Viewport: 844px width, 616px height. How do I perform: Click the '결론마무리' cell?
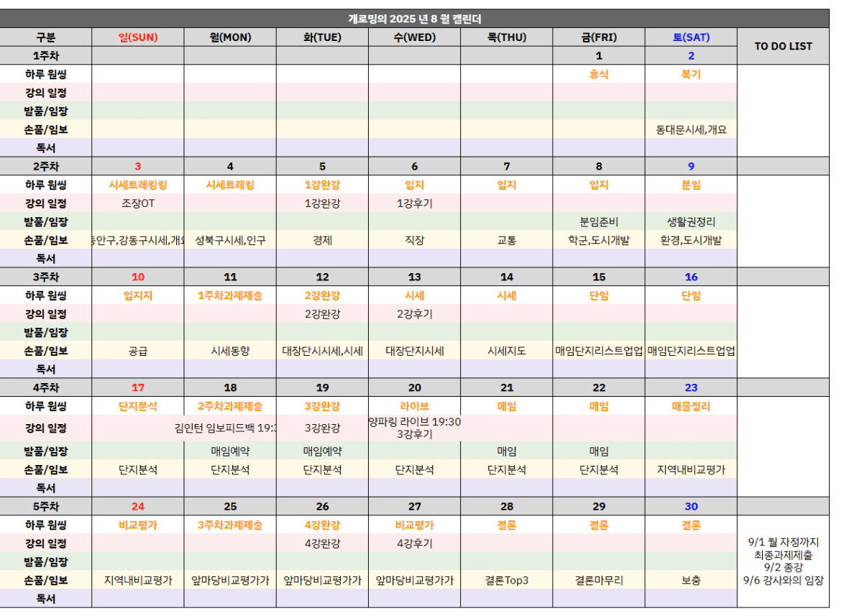(599, 581)
